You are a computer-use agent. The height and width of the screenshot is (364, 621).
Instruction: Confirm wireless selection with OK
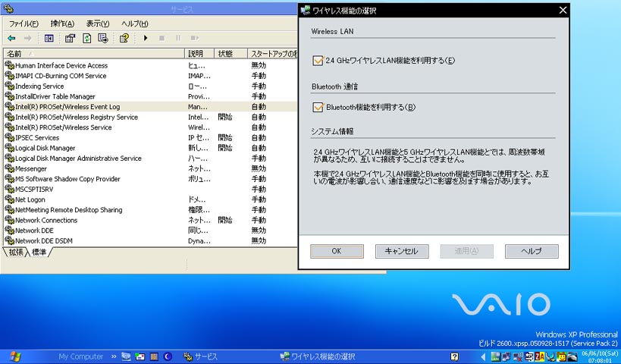click(337, 251)
